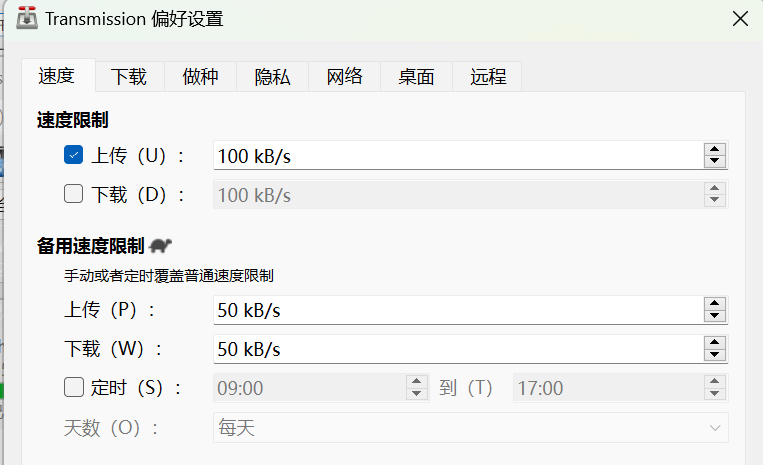763x465 pixels.
Task: Enable the 定时 (S) schedule checkbox
Action: [73, 387]
